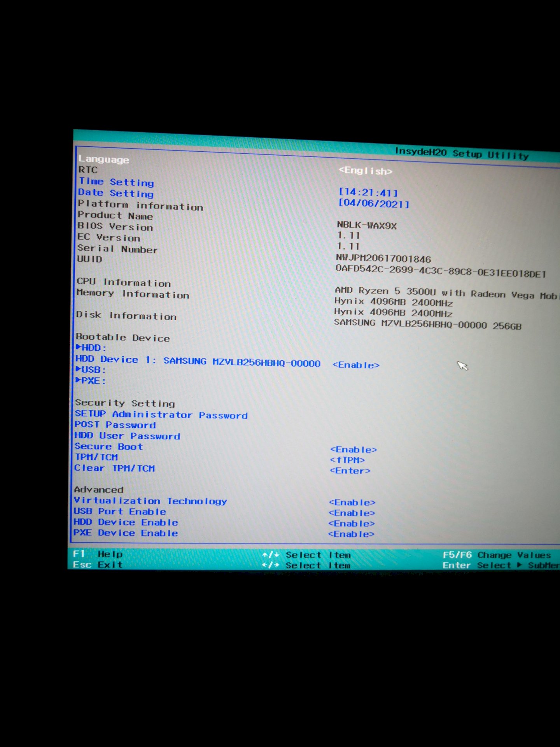Click EC Version label
560x747 pixels.
(108, 237)
